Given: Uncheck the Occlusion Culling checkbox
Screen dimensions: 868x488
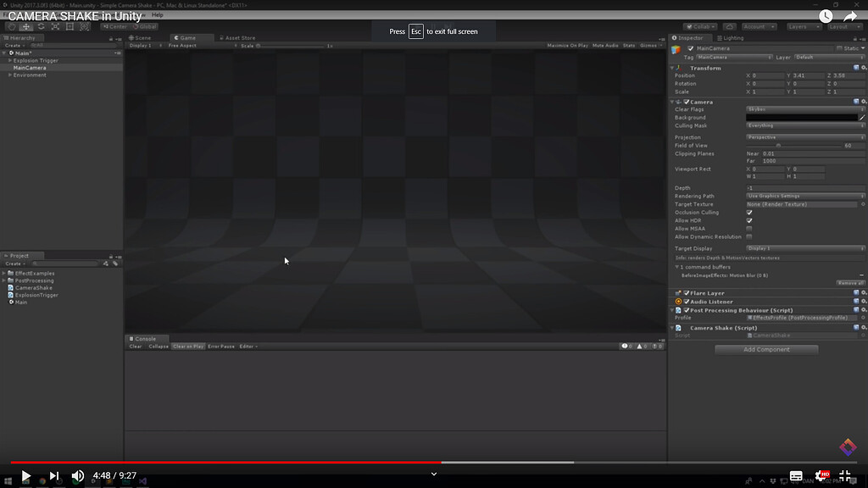Looking at the screenshot, I should (x=748, y=212).
